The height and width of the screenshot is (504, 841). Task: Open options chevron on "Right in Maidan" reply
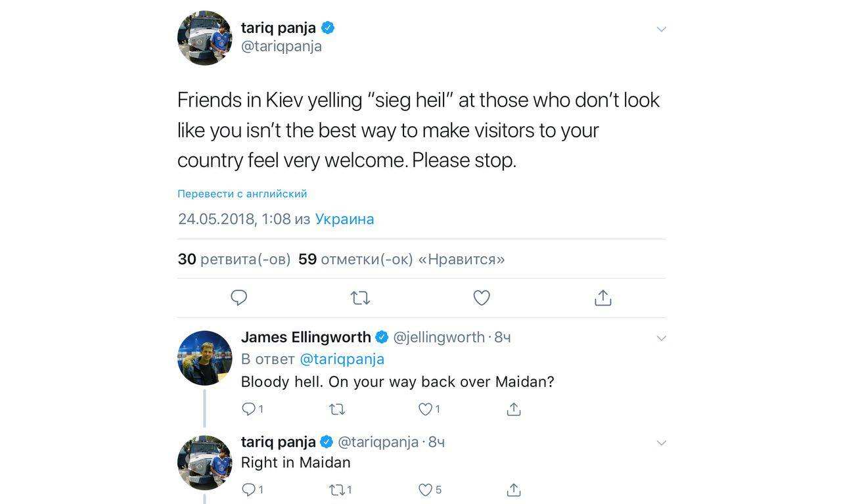[662, 443]
